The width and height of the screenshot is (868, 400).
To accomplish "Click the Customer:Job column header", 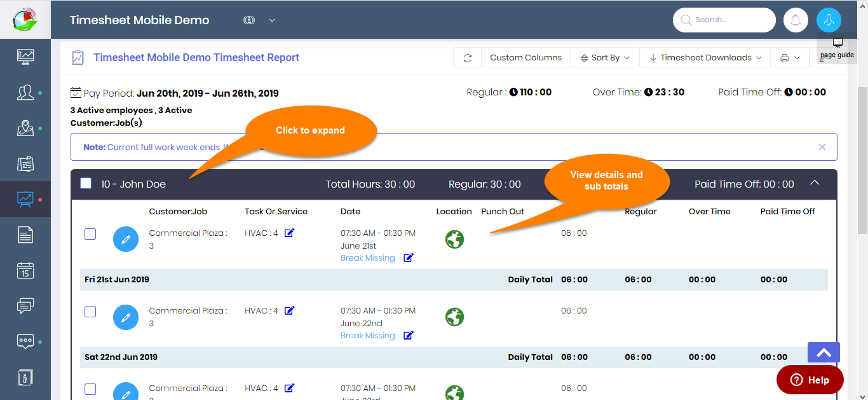I will [178, 211].
